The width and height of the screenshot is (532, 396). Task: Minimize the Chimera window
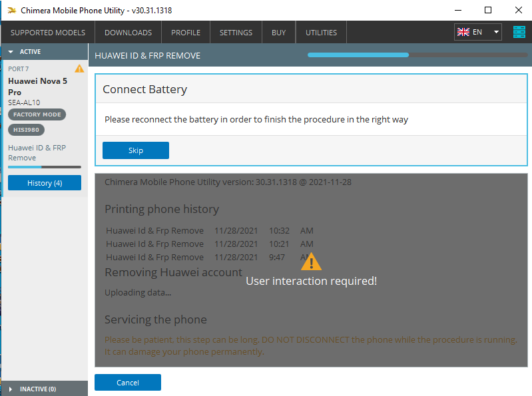pyautogui.click(x=458, y=10)
